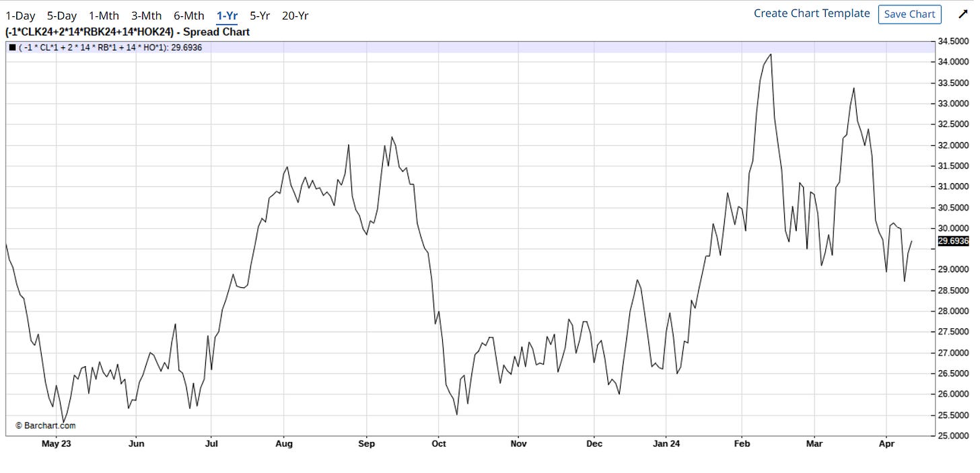980x473 pixels.
Task: Open Create Chart Template link
Action: pyautogui.click(x=812, y=13)
